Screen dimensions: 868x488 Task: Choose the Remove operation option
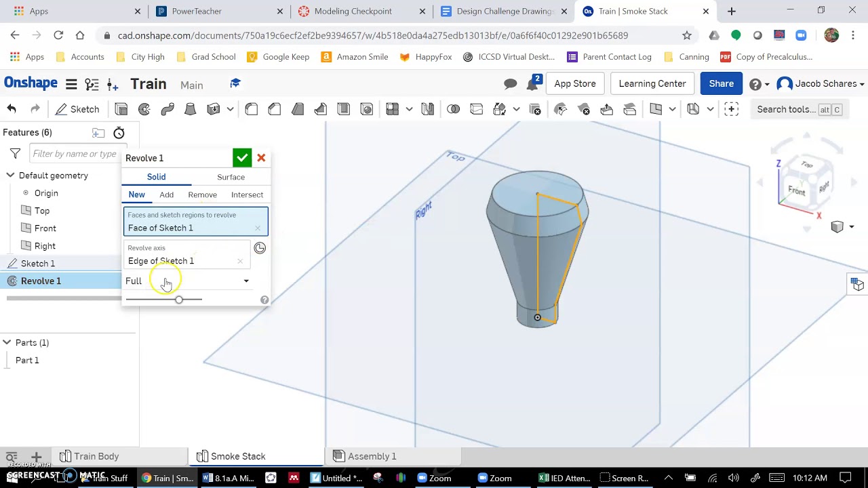pos(202,195)
